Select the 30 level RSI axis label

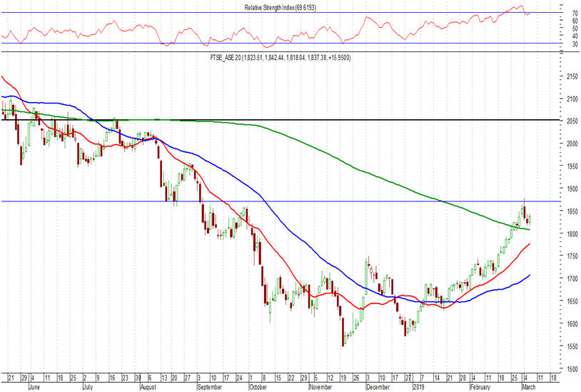(x=575, y=44)
